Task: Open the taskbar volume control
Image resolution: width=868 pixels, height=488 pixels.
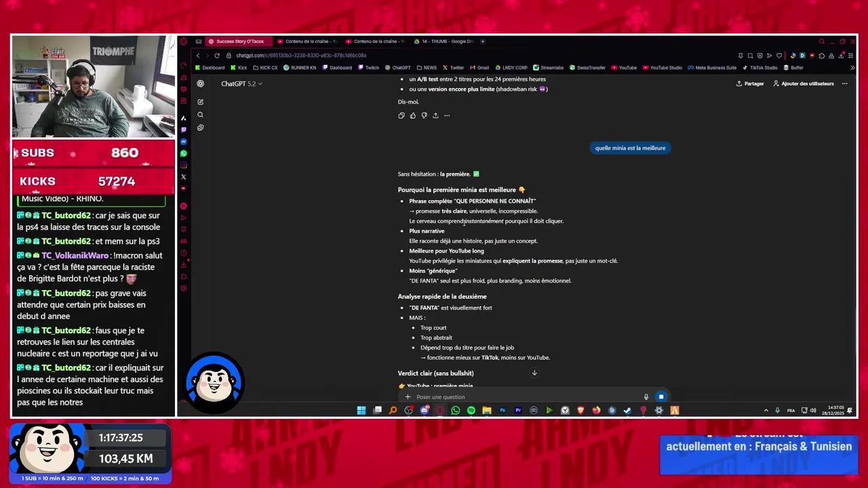Action: (x=813, y=410)
